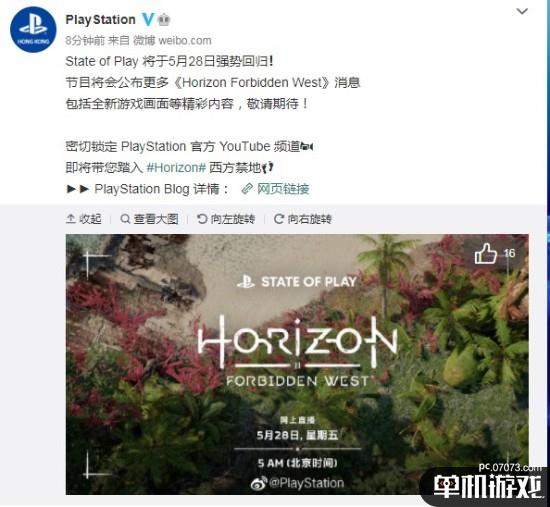Like the image with thumbs-up icon
Image resolution: width=550 pixels, height=507 pixels.
click(486, 253)
